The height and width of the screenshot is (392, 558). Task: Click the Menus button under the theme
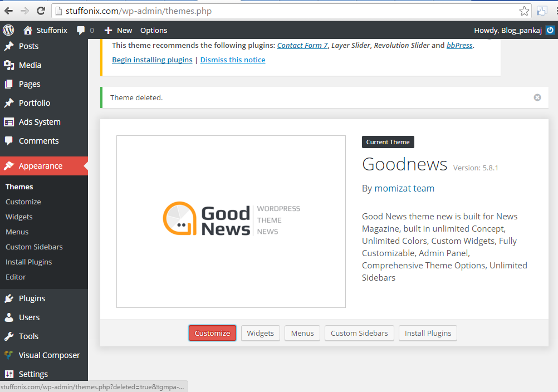(302, 334)
